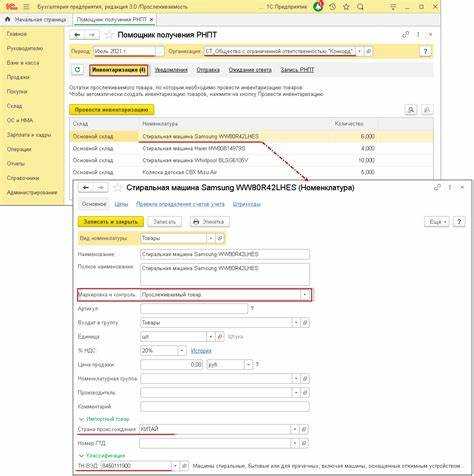This screenshot has width=474, height=476.
Task: Open the Еще menu button
Action: coord(437,222)
